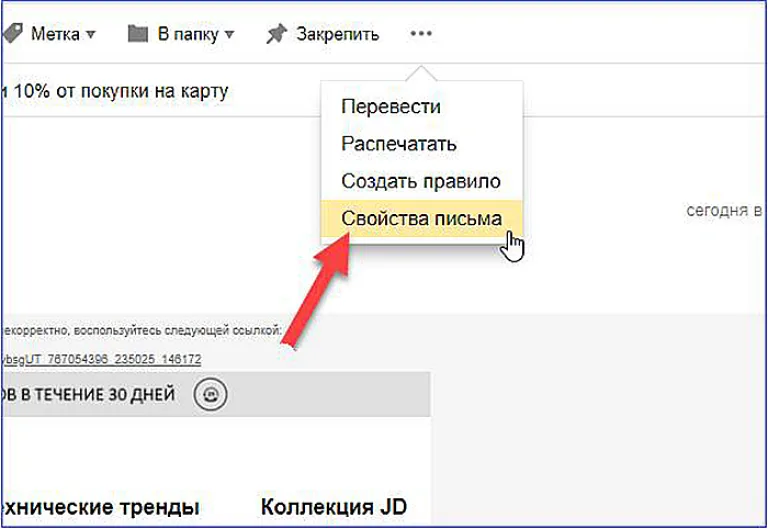Open the three-dots more actions menu
Screen dimensions: 768x529
click(x=421, y=34)
